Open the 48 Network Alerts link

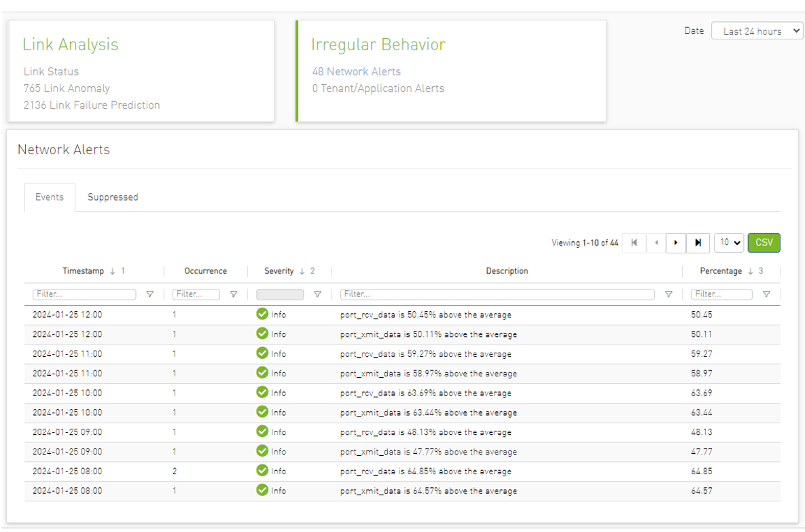[x=357, y=71]
